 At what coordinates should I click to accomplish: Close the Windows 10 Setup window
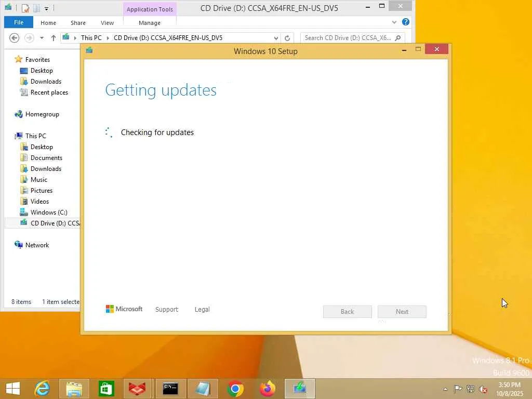coord(436,49)
